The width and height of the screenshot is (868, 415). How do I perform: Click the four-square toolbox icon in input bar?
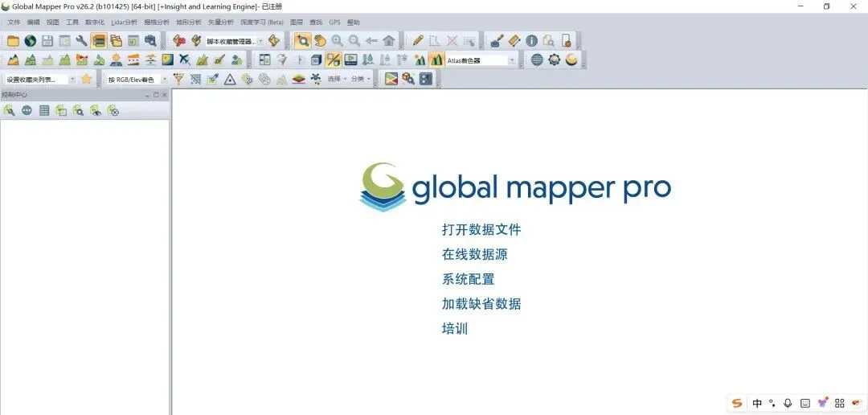840,404
